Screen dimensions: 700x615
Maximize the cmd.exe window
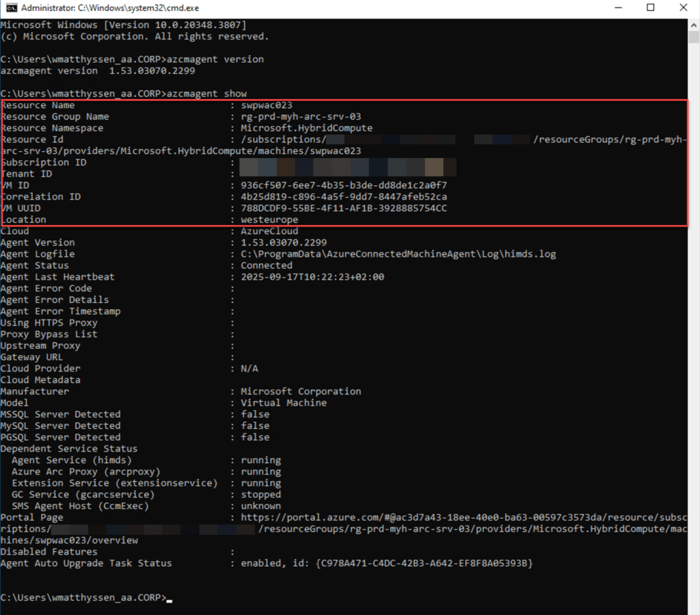tap(650, 8)
